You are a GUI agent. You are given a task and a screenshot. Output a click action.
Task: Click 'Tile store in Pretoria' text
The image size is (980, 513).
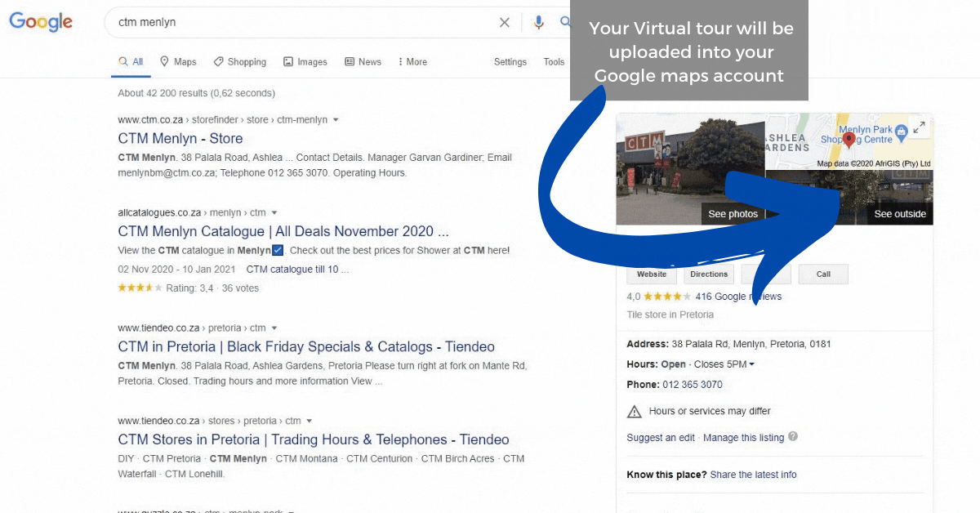[670, 314]
